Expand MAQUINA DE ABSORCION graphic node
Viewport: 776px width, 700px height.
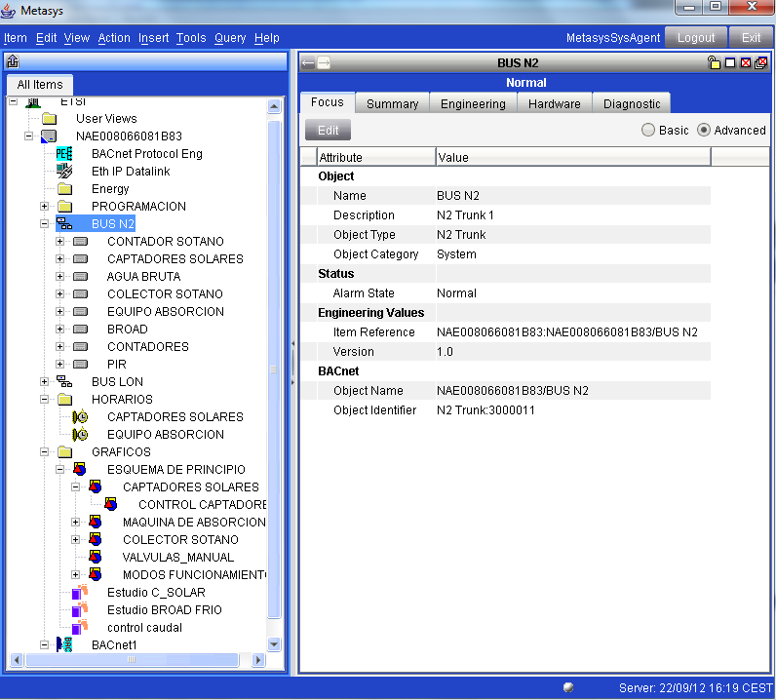76,522
